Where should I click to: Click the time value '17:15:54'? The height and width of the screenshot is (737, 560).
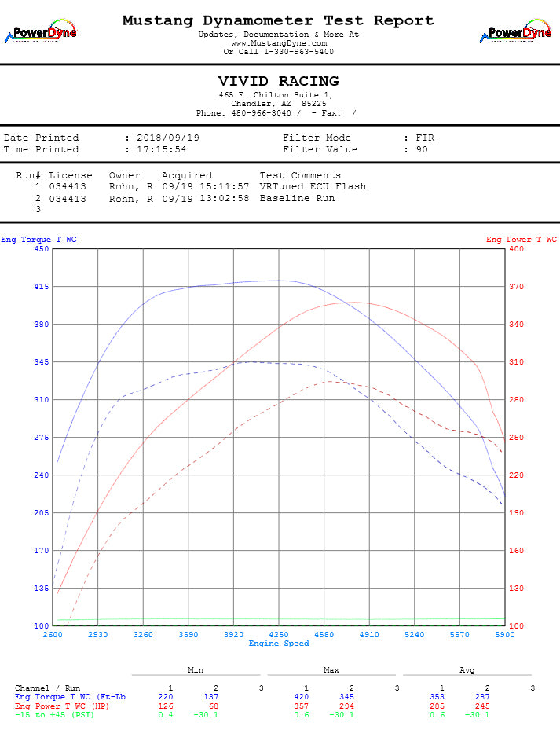(161, 149)
